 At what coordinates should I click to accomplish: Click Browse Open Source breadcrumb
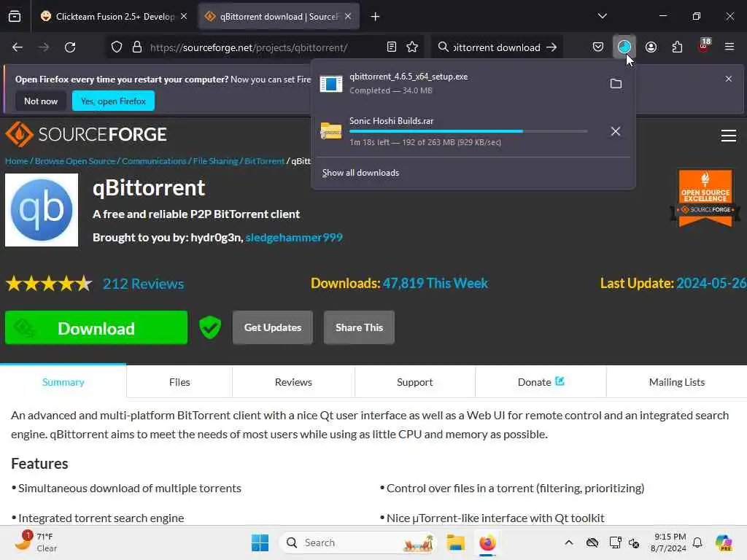coord(75,161)
